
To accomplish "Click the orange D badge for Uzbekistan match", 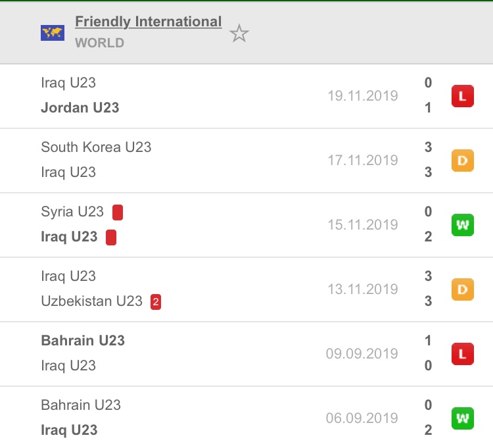I will pos(463,289).
